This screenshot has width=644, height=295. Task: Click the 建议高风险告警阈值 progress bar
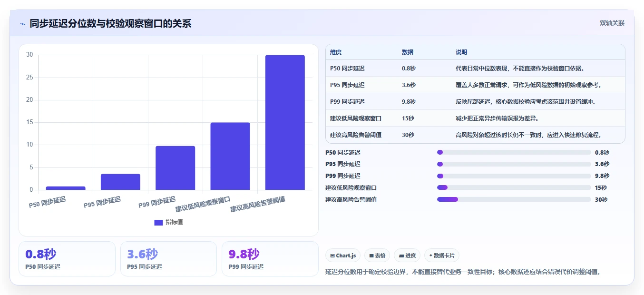point(514,200)
